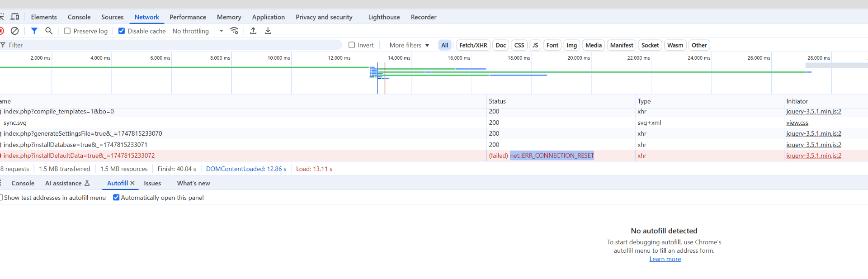Filter by Font requests
Screen dimensions: 868x279
click(552, 45)
